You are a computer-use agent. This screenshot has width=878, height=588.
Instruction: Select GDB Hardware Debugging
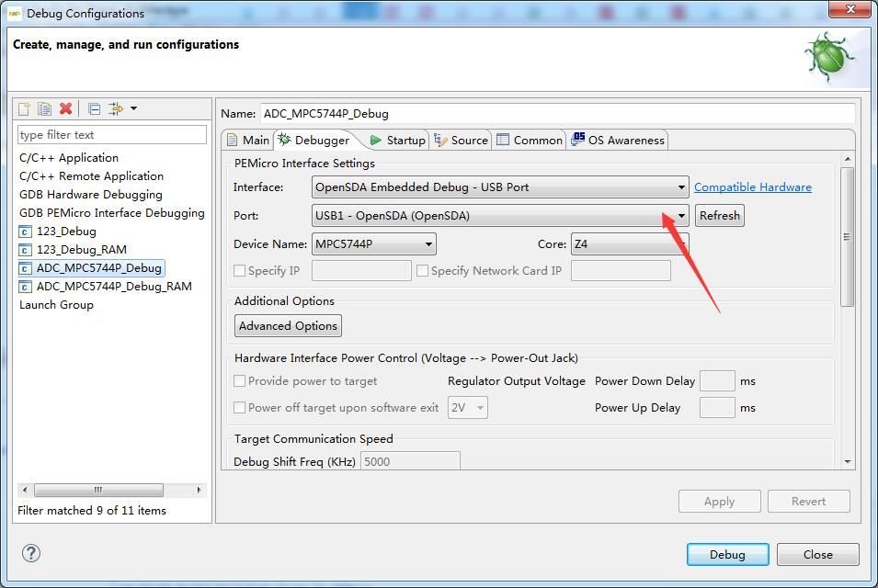[91, 195]
